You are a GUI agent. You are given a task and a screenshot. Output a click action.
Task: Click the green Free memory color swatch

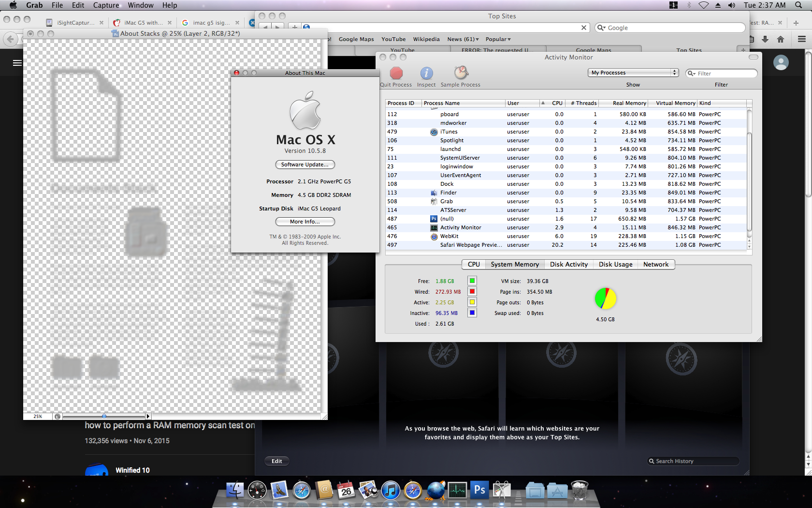472,281
